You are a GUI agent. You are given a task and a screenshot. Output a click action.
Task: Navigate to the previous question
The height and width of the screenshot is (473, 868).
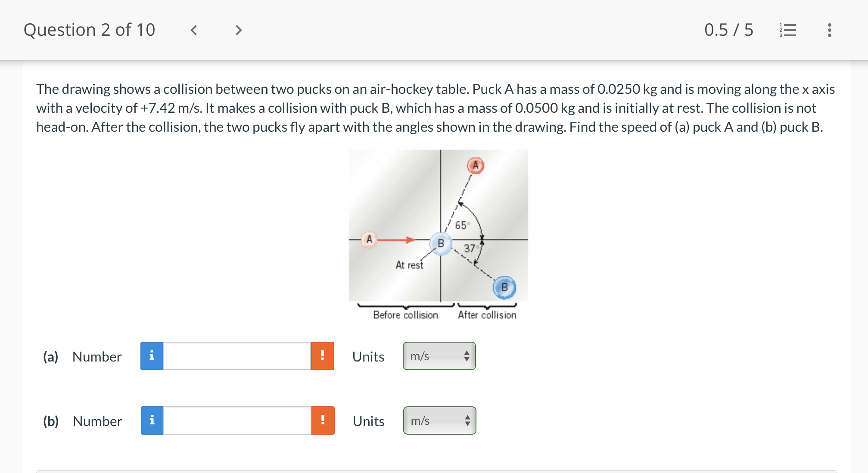click(x=194, y=30)
